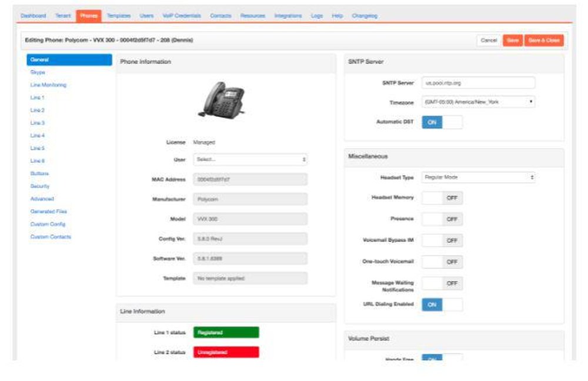588x381 pixels.
Task: Go to the Templates tab
Action: pos(119,16)
